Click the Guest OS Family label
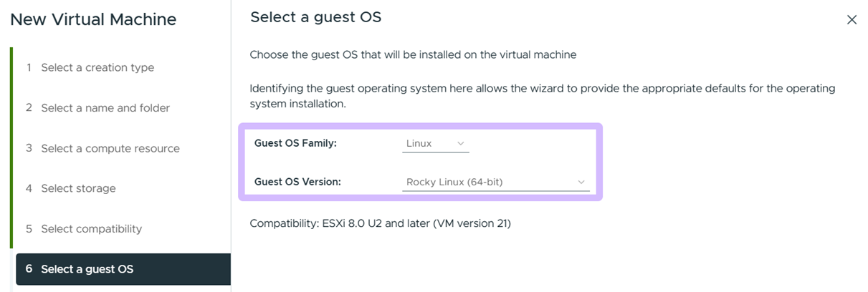The image size is (868, 292). click(x=295, y=143)
